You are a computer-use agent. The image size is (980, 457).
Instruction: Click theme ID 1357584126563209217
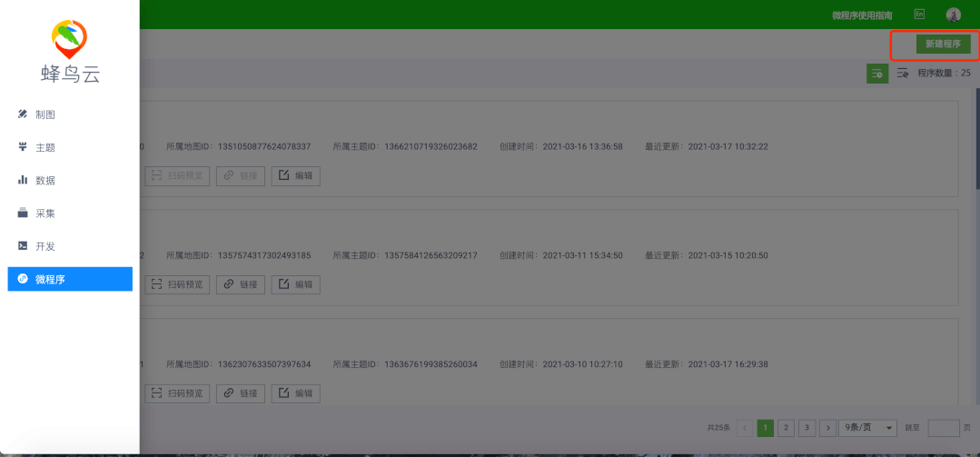point(431,255)
